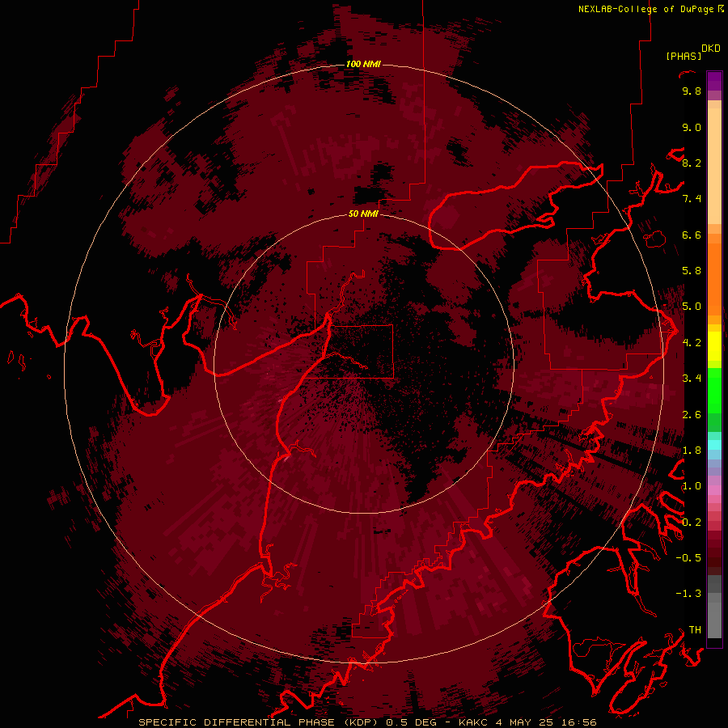
Task: Pick the bright green swatch on the color scale
Action: click(x=714, y=390)
